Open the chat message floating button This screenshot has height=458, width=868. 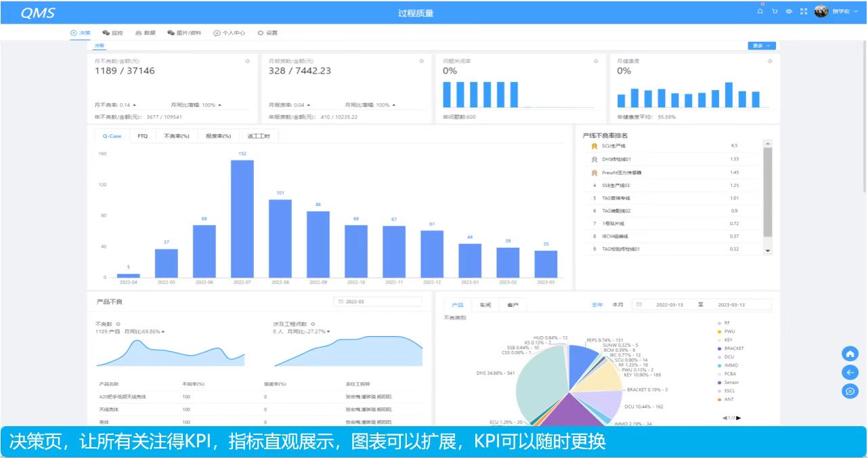[x=850, y=391]
